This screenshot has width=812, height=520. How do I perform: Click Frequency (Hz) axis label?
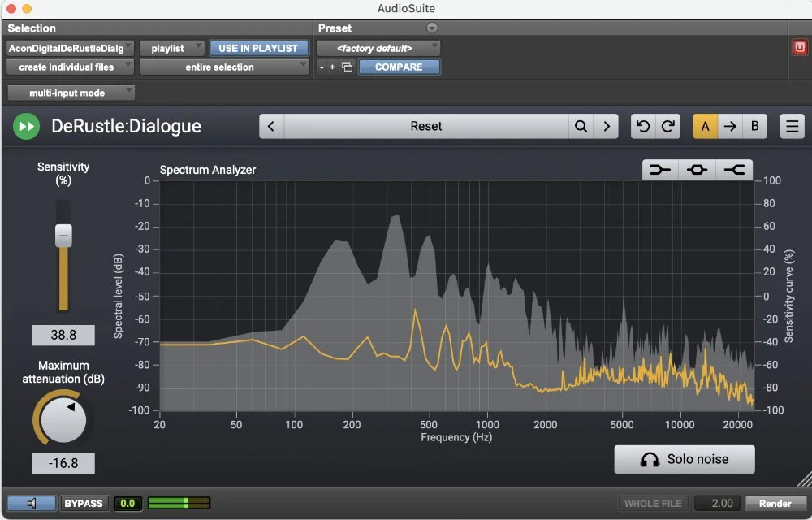click(x=456, y=437)
